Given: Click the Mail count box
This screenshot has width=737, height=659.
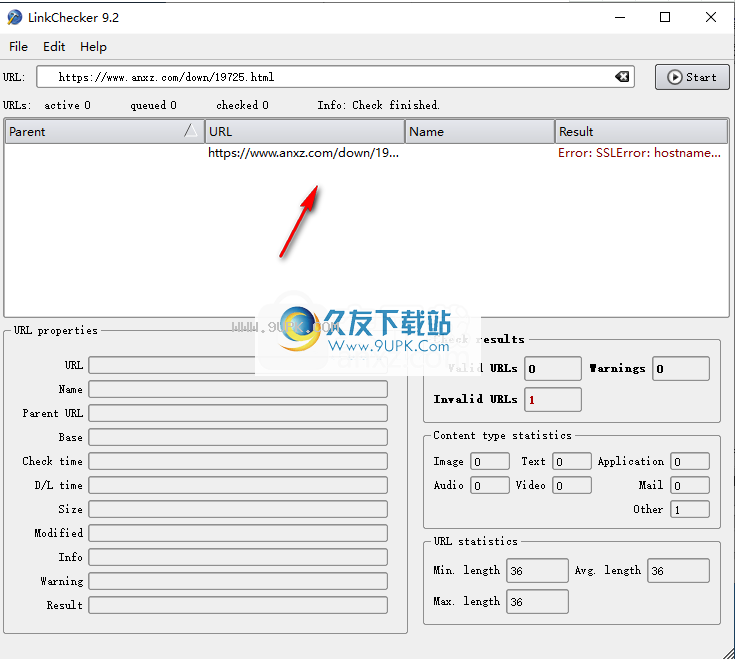Looking at the screenshot, I should [690, 485].
